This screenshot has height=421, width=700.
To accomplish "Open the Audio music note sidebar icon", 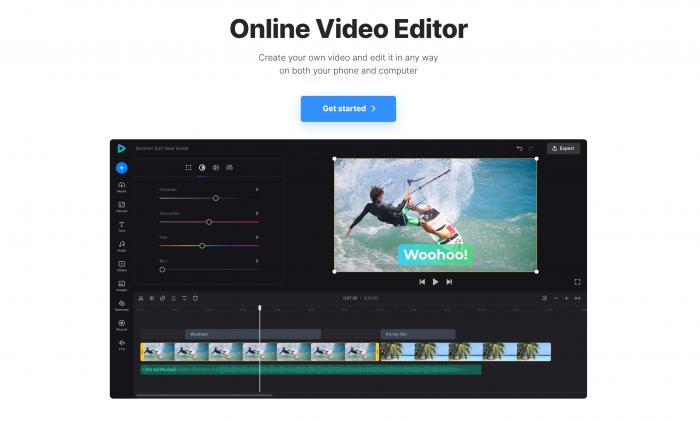I will click(x=121, y=246).
